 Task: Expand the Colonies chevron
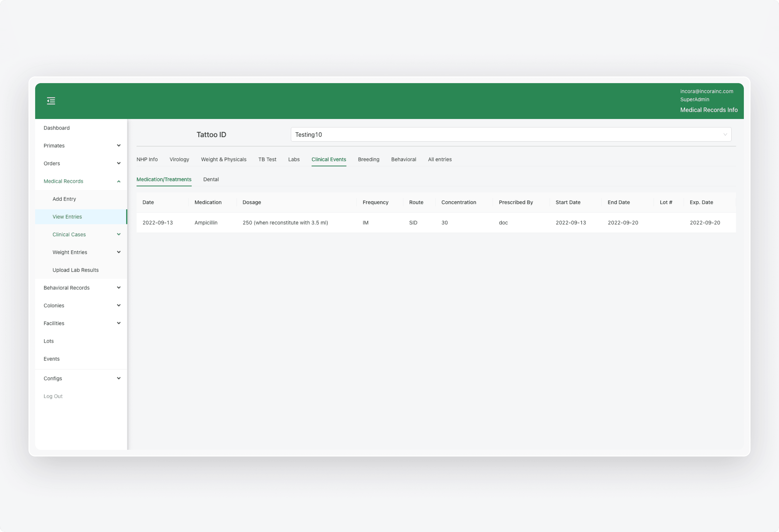tap(119, 305)
